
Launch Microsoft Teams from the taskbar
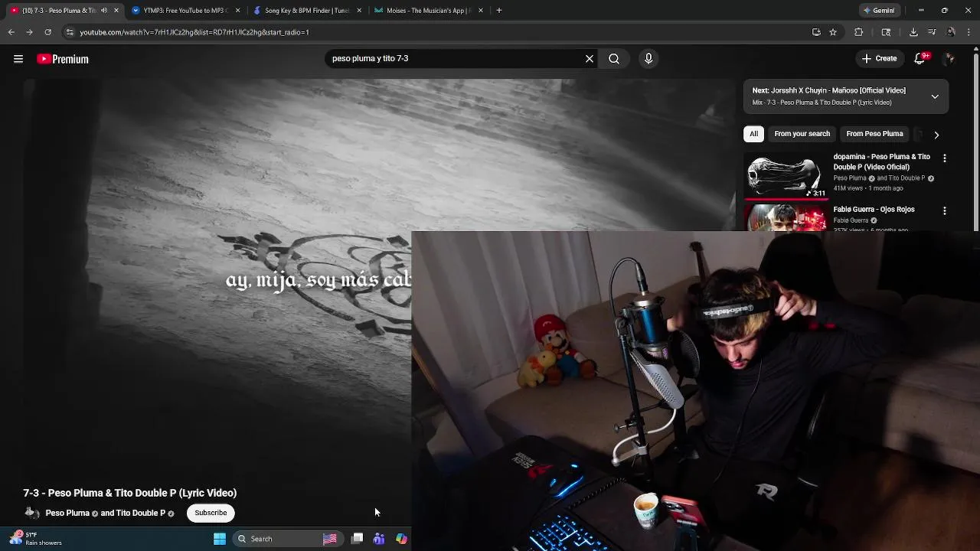click(x=379, y=539)
